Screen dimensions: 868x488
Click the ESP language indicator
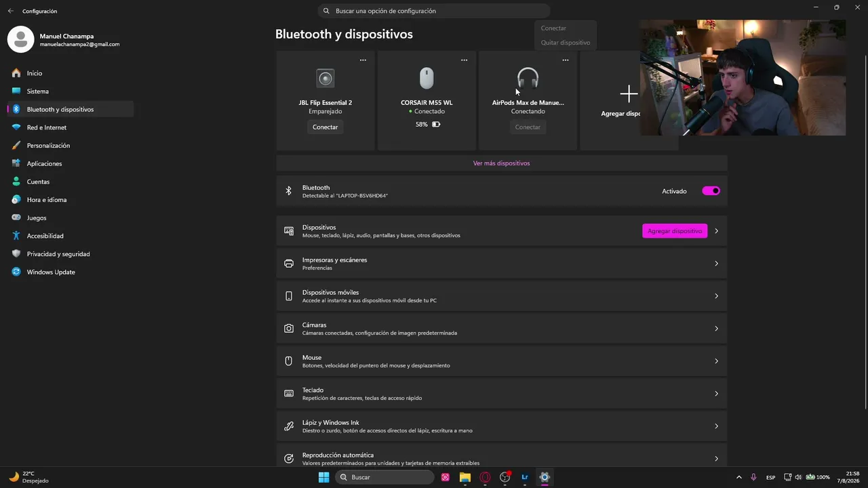coord(771,477)
